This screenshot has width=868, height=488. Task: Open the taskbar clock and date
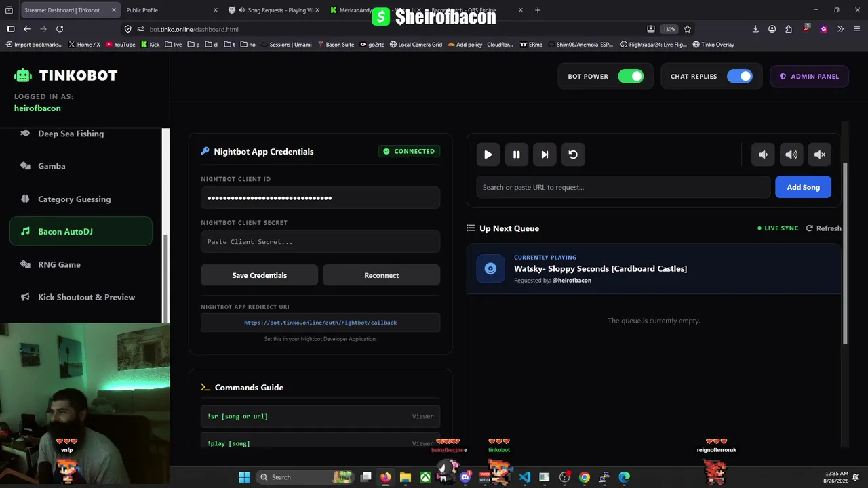(x=835, y=477)
